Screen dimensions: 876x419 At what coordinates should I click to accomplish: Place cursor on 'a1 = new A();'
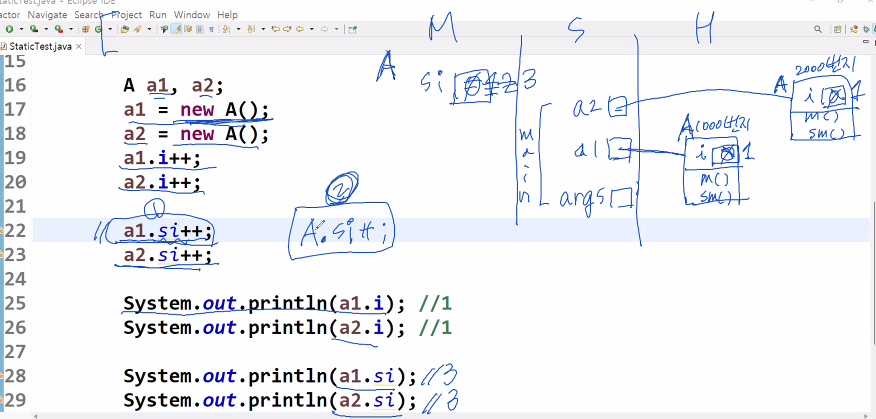pyautogui.click(x=196, y=110)
